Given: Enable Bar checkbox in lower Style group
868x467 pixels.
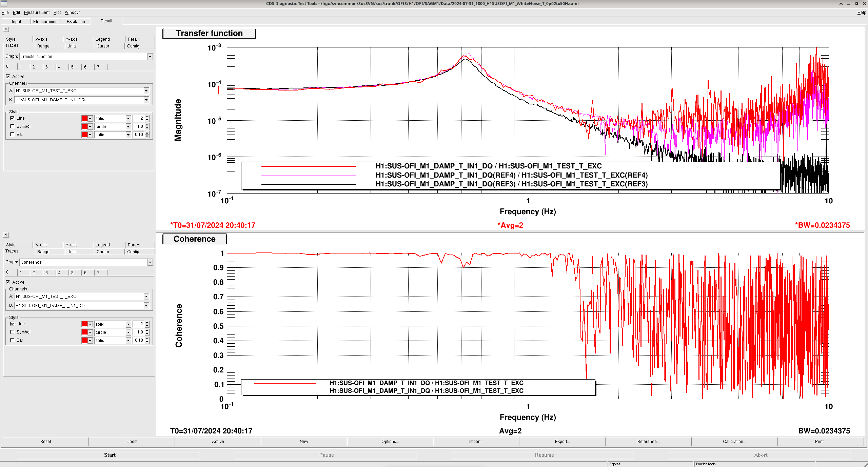Looking at the screenshot, I should [12, 340].
